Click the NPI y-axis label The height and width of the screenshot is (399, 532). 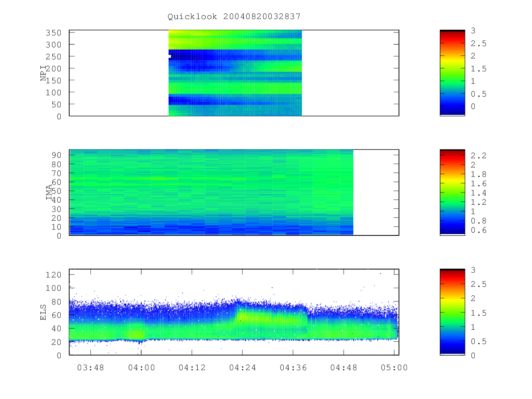(44, 73)
